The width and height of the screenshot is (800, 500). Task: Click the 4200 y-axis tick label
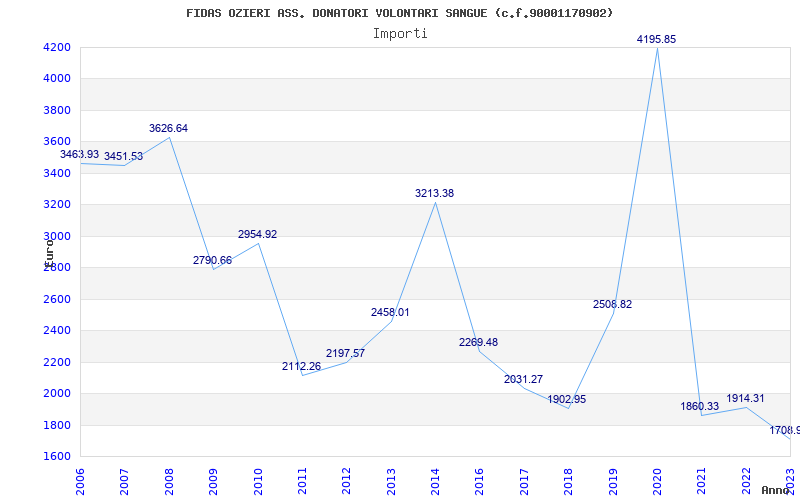click(x=57, y=47)
